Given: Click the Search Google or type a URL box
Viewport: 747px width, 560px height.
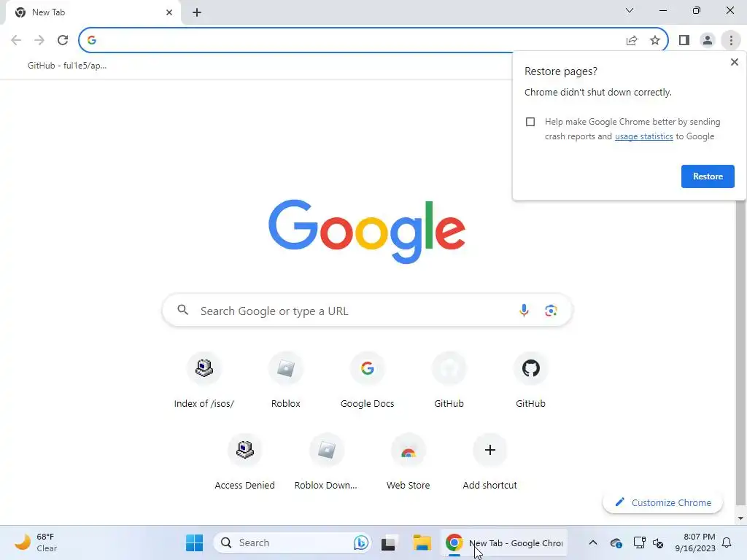Looking at the screenshot, I should [x=367, y=311].
